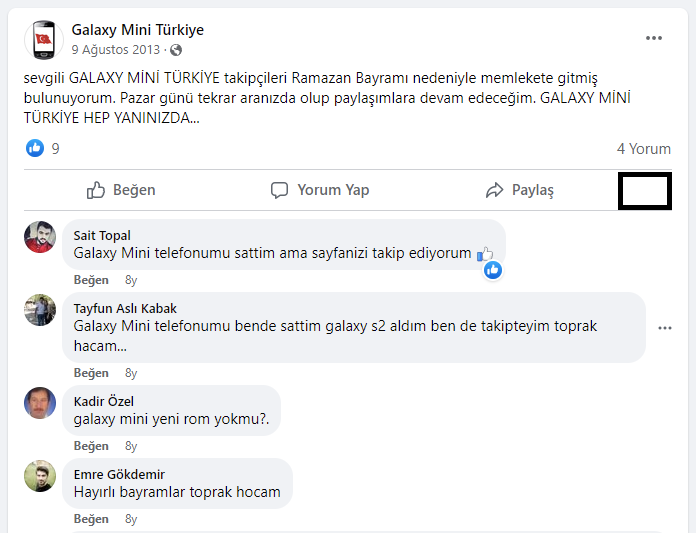Open Kadir Özel's profile picture
The image size is (696, 533).
(x=40, y=402)
